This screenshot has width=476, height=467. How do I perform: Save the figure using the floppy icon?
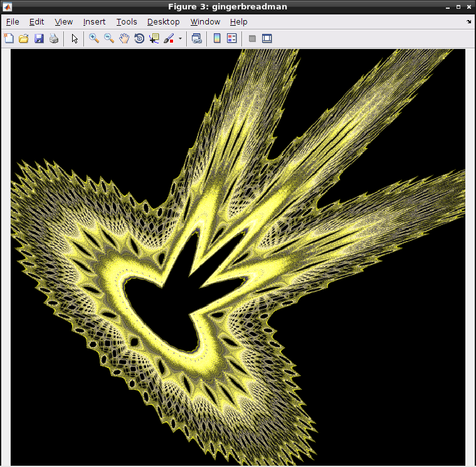tap(39, 38)
